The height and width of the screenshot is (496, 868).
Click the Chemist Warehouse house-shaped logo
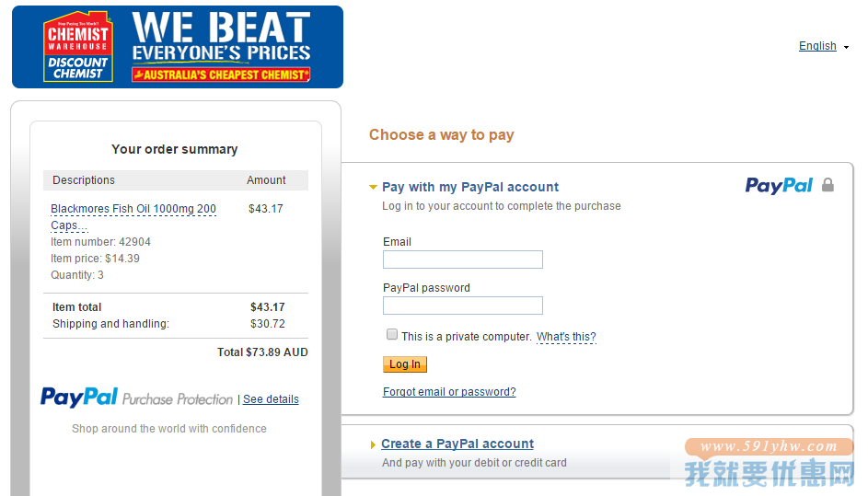(78, 47)
